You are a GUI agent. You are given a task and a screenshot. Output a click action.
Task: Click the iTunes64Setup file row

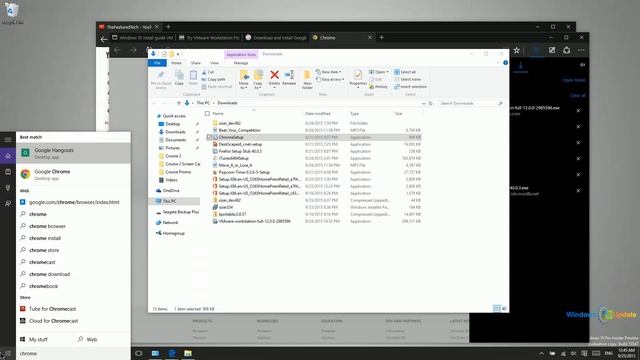[313, 158]
